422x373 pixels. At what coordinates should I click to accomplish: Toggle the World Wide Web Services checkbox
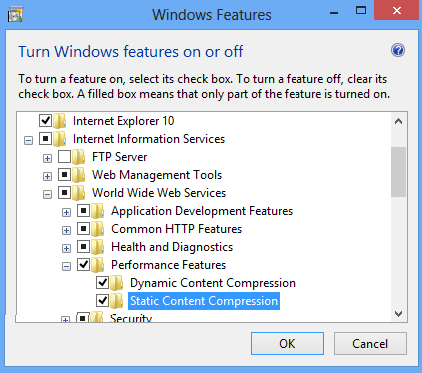click(x=64, y=192)
